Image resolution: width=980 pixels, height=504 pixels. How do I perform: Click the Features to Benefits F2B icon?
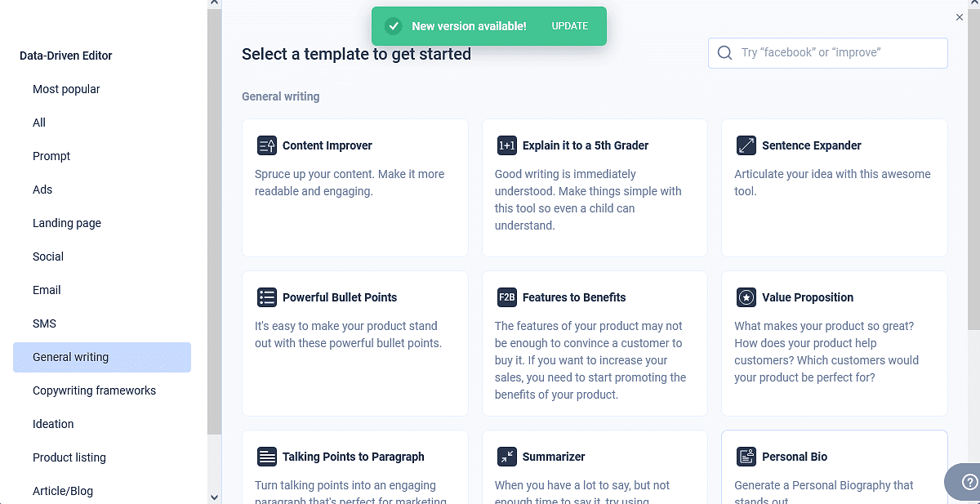pos(506,297)
